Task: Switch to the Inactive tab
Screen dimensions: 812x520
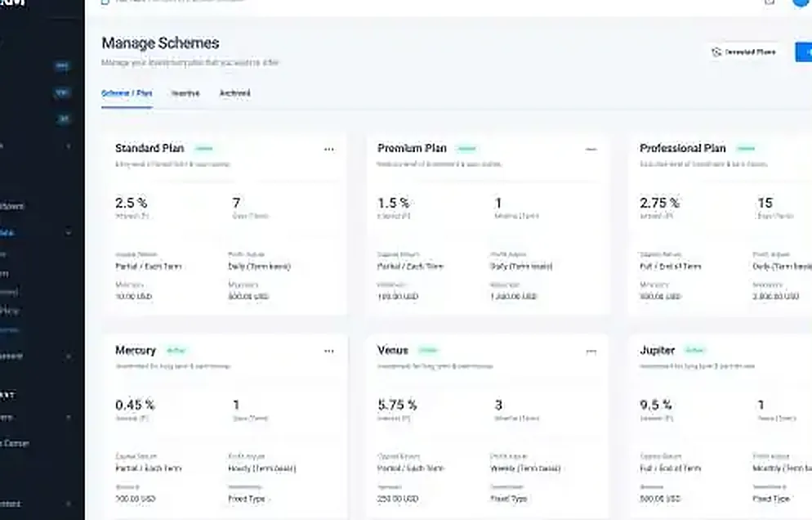Action: point(185,93)
